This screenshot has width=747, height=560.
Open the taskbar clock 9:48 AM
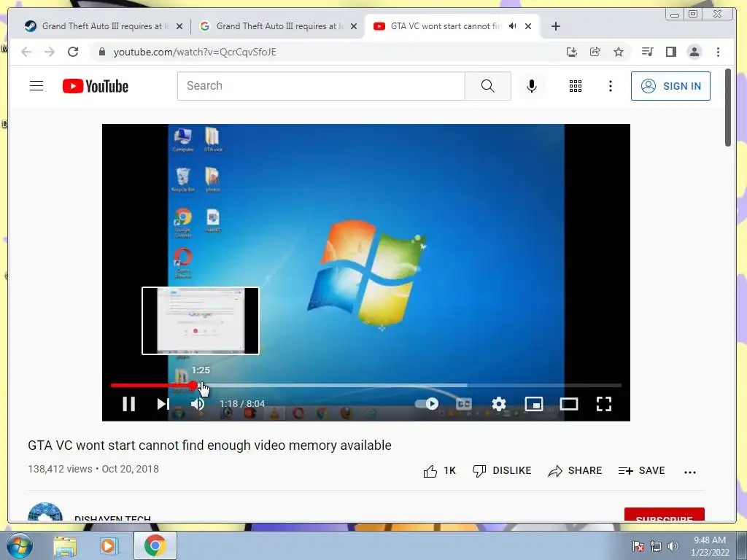(710, 546)
